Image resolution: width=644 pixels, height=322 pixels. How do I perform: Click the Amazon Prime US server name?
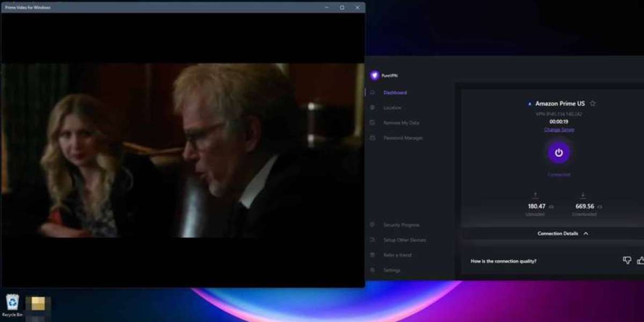click(x=560, y=104)
